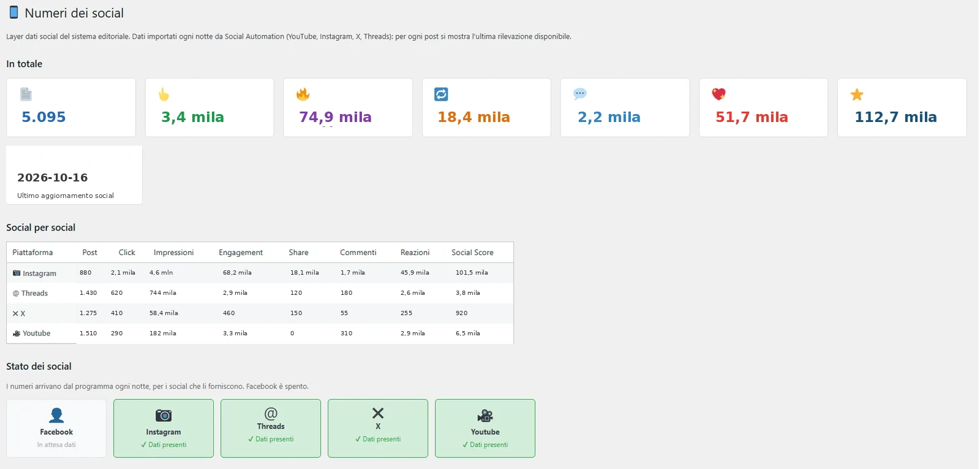Select the Social Score column header

472,253
